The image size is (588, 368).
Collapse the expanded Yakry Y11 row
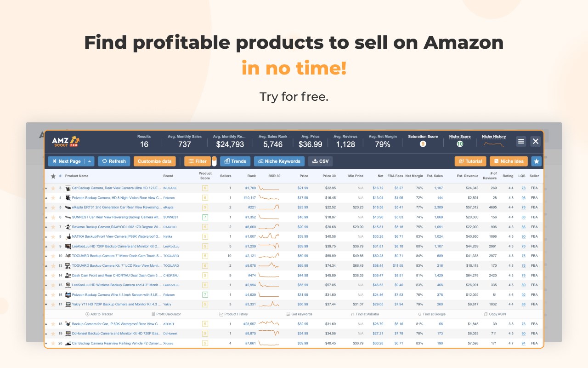pyautogui.click(x=46, y=305)
